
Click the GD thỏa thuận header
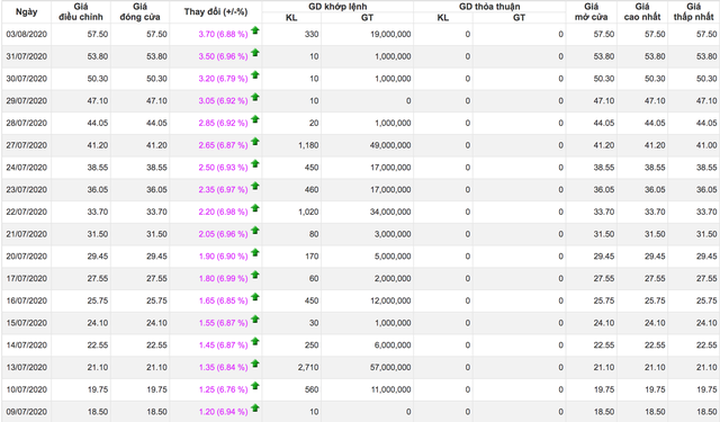click(x=489, y=6)
